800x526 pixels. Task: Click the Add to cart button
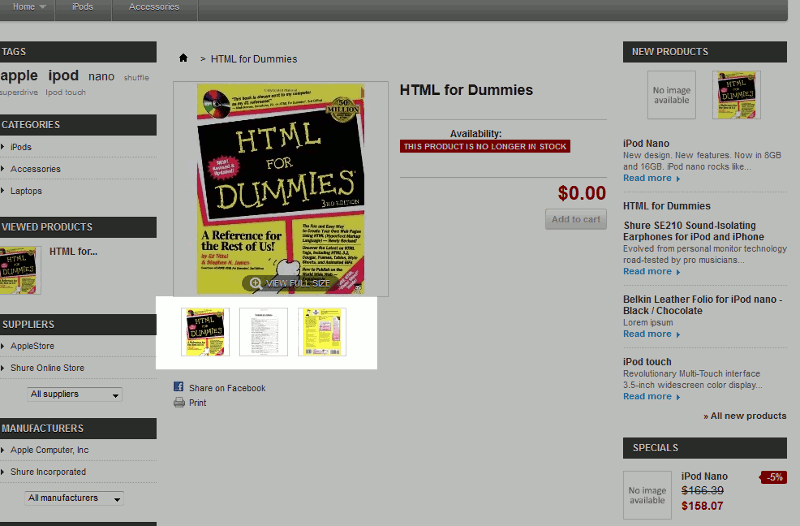tap(576, 219)
